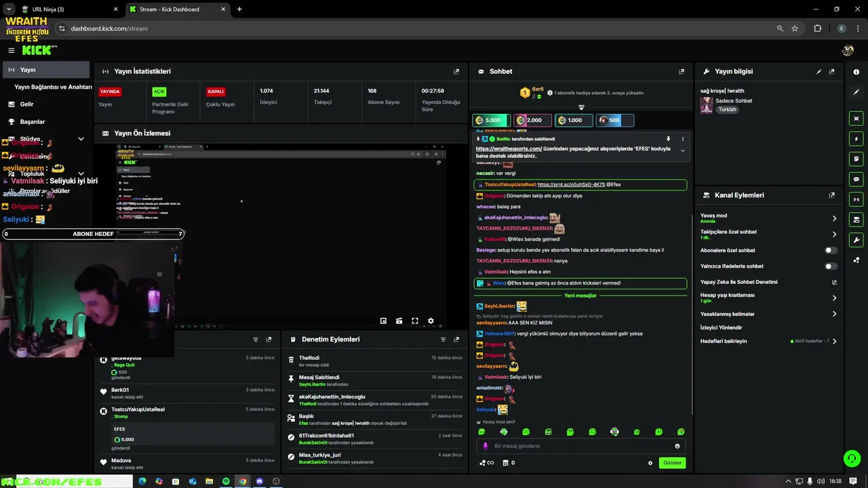868x488 pixels.
Task: Toggle the stream preview widget in right sidebar
Action: coord(856,119)
